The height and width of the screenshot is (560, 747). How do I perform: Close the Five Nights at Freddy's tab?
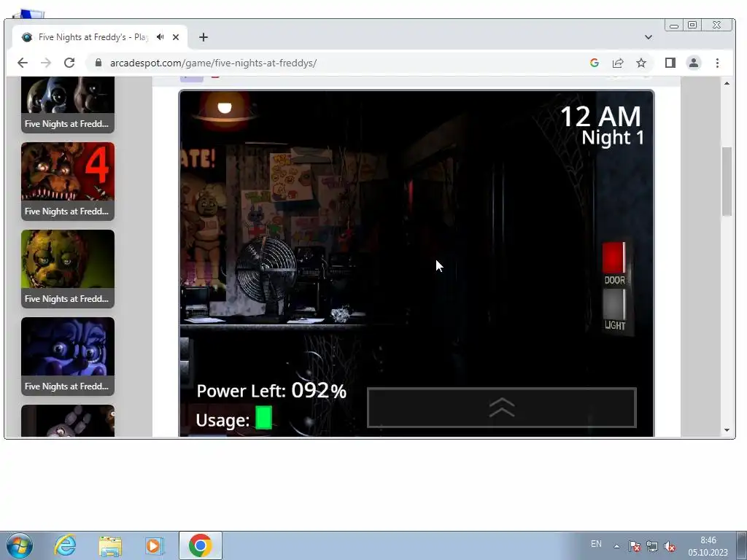tap(176, 36)
